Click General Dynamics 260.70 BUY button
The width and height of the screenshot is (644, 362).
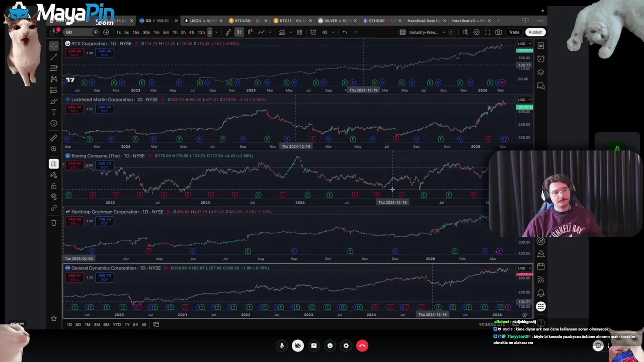coord(105,277)
